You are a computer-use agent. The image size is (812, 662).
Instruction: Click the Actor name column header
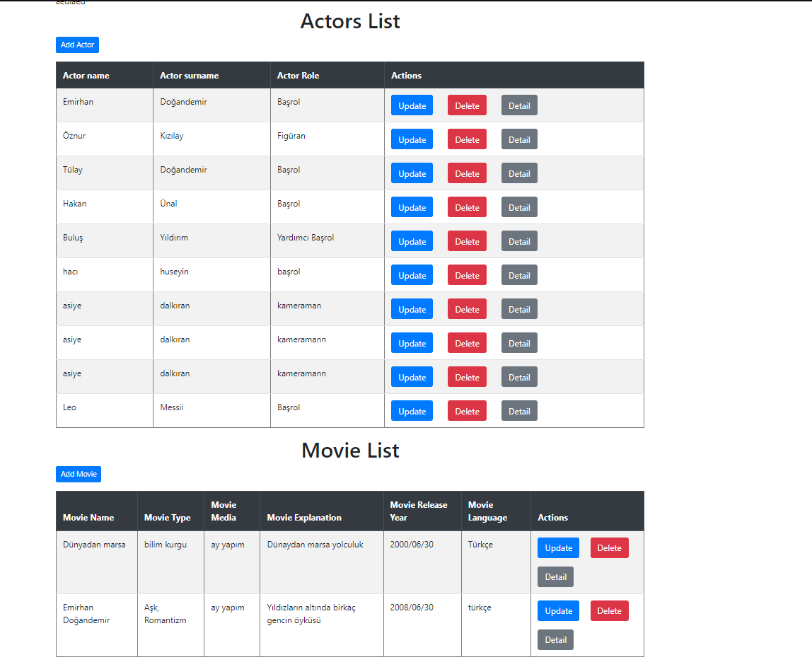tap(84, 75)
